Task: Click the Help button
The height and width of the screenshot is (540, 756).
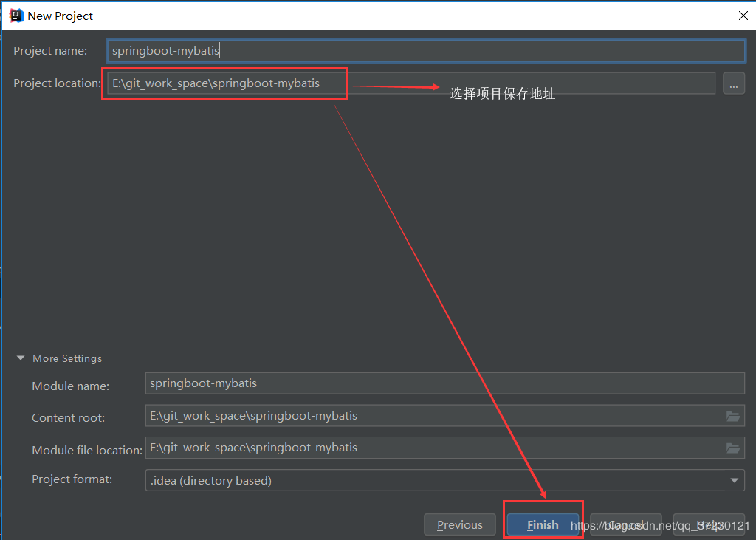Action: click(709, 524)
